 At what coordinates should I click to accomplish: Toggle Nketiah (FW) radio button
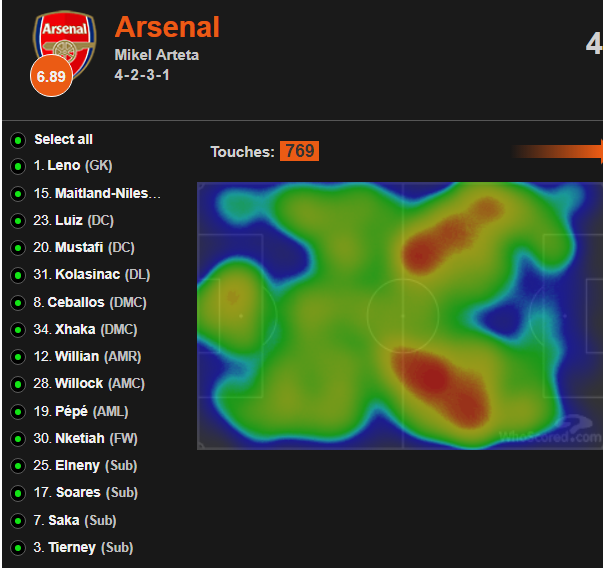coord(18,439)
